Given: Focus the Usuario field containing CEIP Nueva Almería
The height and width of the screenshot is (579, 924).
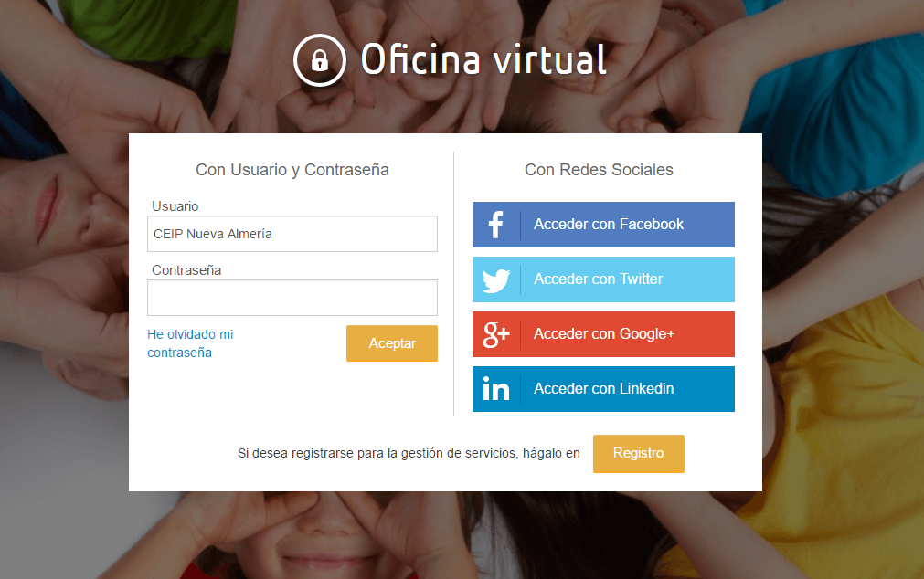Looking at the screenshot, I should coord(292,234).
